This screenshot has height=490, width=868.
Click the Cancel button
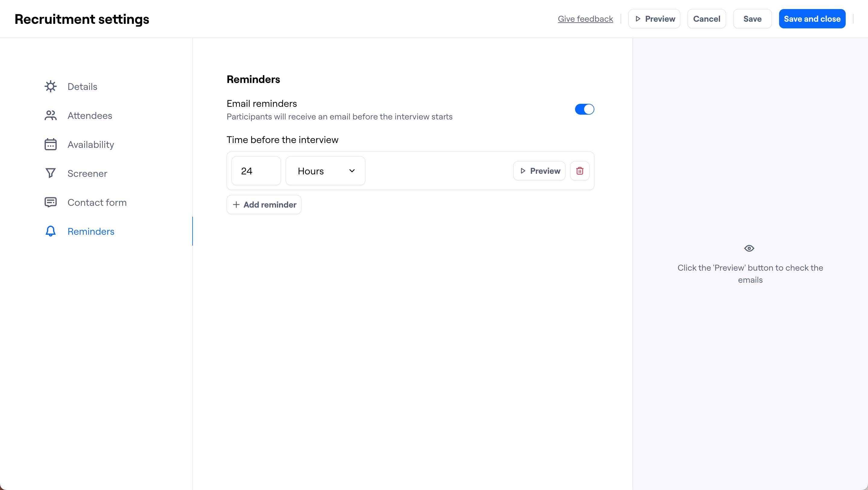click(706, 19)
